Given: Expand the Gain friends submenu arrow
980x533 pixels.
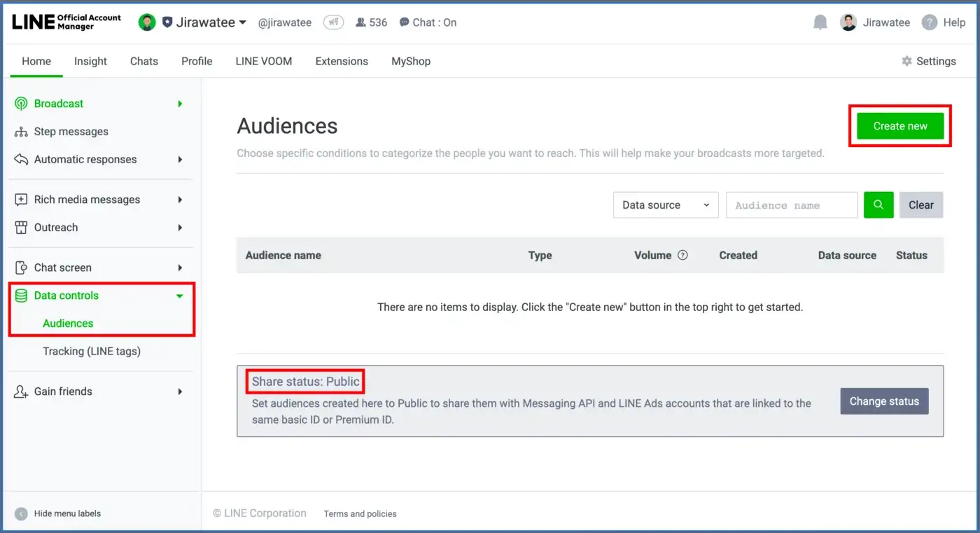Looking at the screenshot, I should [180, 392].
